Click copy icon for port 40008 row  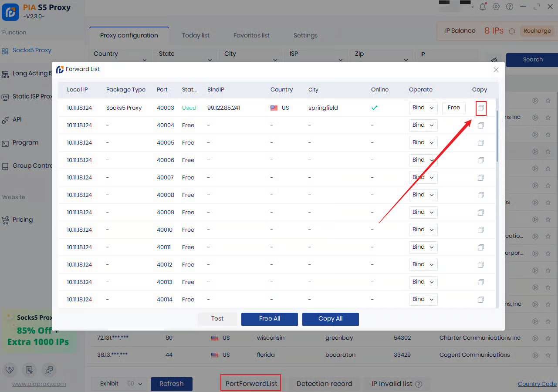point(481,195)
